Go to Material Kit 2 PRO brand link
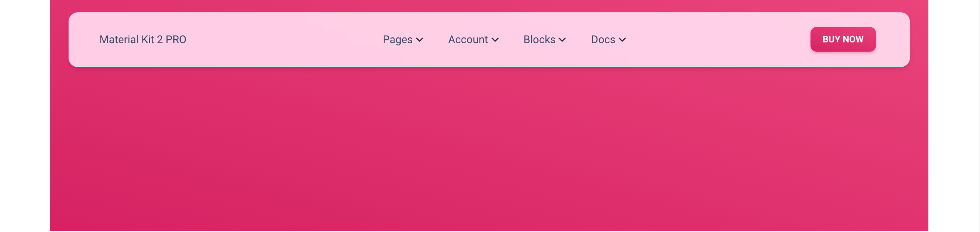The image size is (980, 232). tap(143, 40)
